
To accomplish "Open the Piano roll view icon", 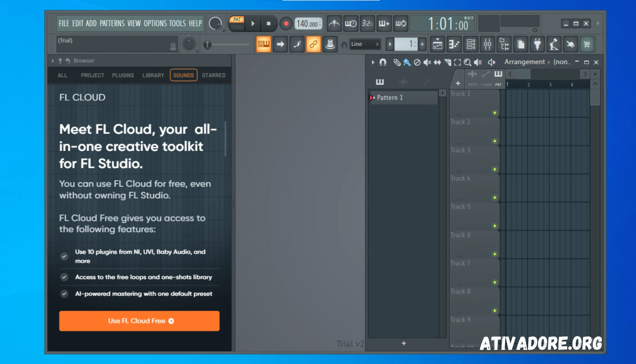I will coord(454,44).
